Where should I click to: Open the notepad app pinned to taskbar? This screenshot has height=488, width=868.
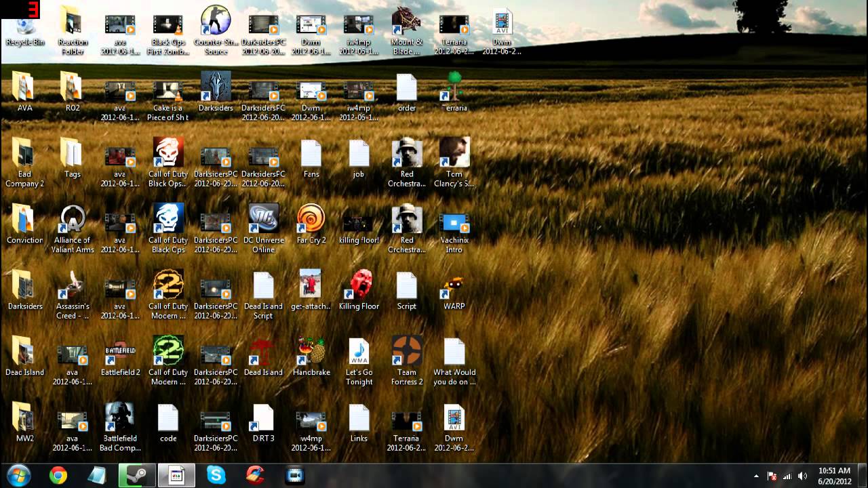pos(97,476)
